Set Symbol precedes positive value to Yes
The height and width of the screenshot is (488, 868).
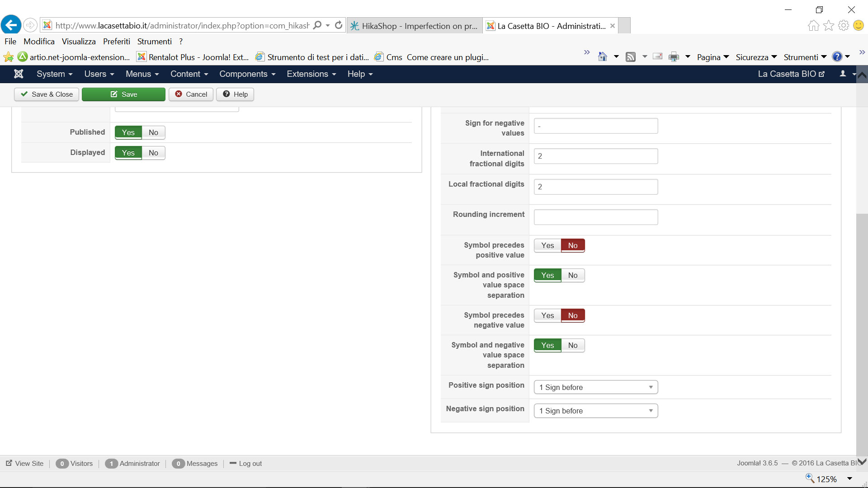click(547, 245)
